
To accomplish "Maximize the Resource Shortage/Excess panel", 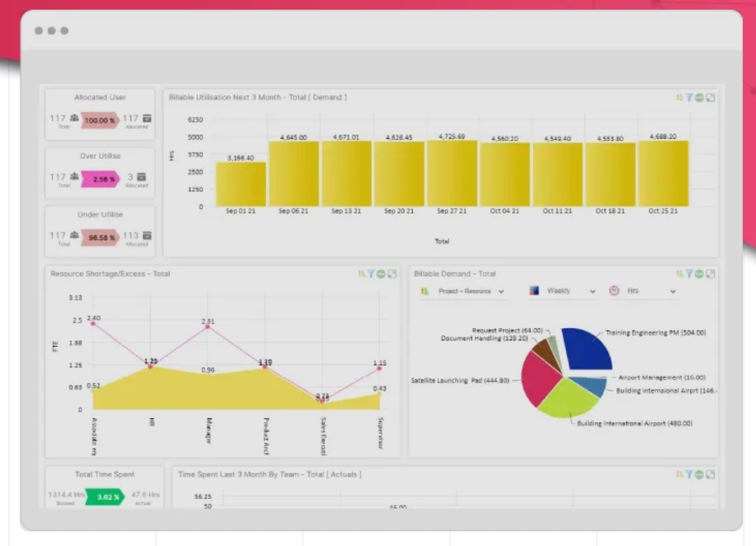I will point(392,274).
